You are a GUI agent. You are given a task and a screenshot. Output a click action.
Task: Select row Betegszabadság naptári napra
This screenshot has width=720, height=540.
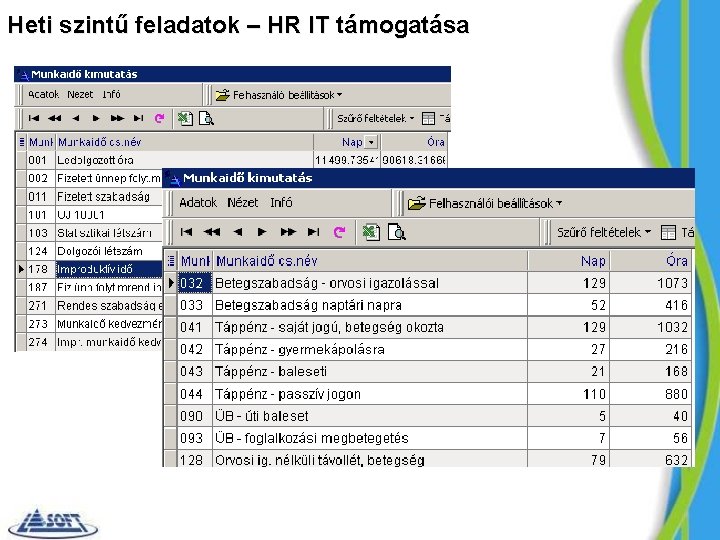click(428, 305)
